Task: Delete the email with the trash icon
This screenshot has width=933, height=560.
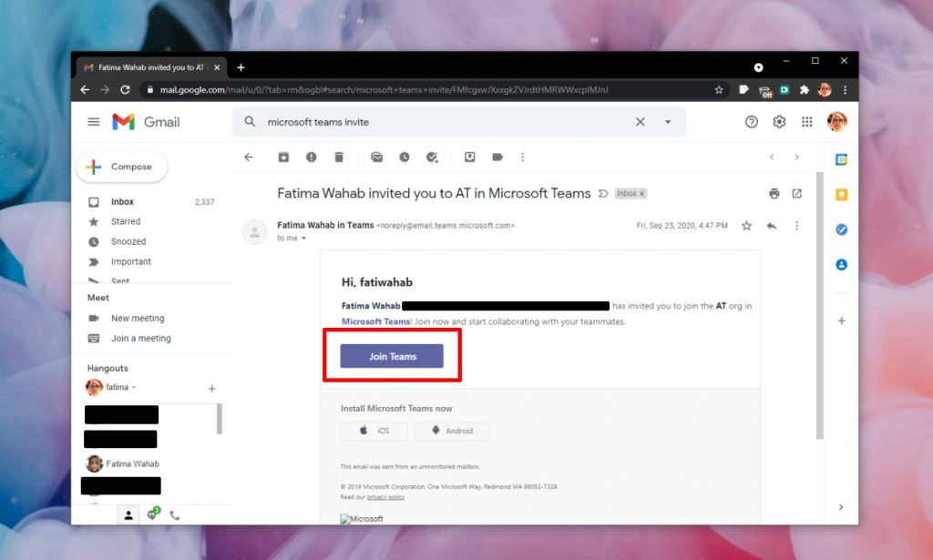Action: point(339,157)
